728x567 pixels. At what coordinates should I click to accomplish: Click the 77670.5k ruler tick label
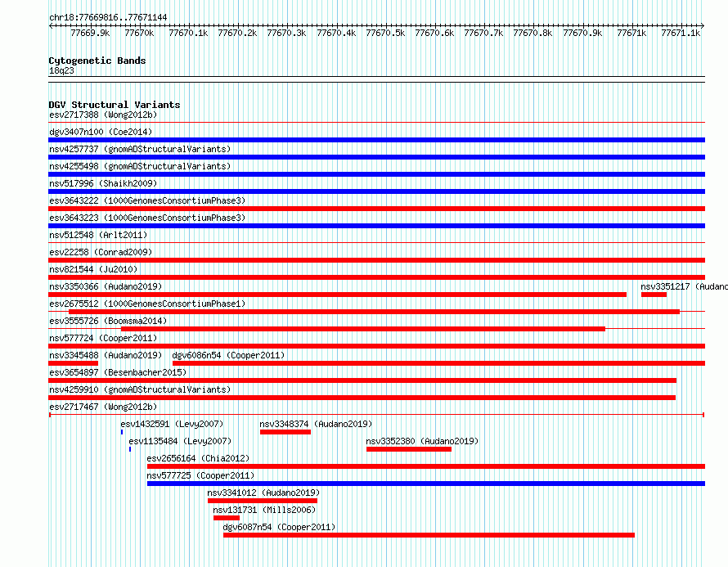[x=385, y=33]
